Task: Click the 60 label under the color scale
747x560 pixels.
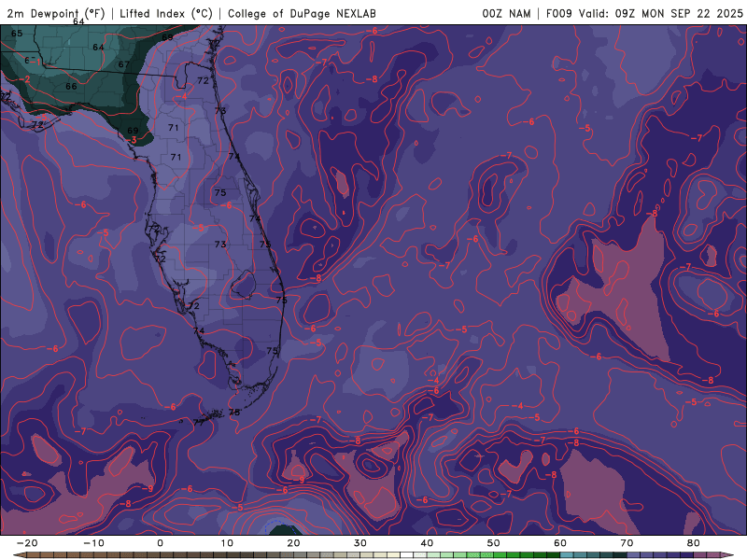Action: click(x=560, y=543)
